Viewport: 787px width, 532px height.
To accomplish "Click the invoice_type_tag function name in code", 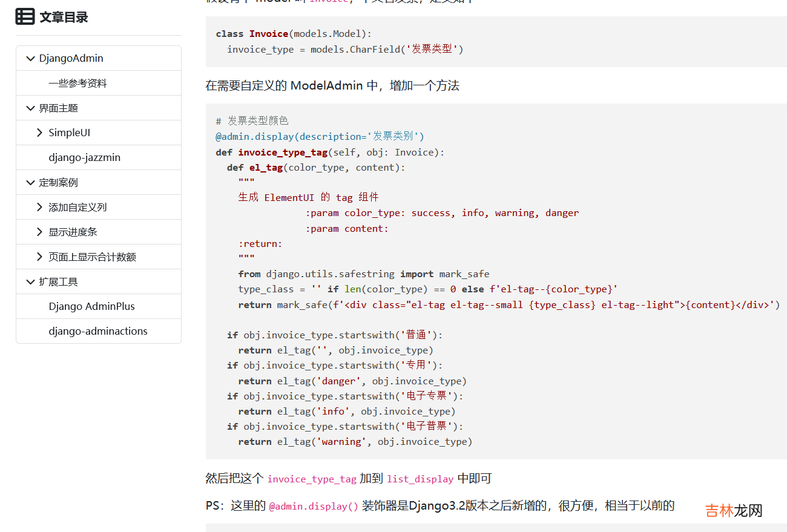I will [x=282, y=153].
